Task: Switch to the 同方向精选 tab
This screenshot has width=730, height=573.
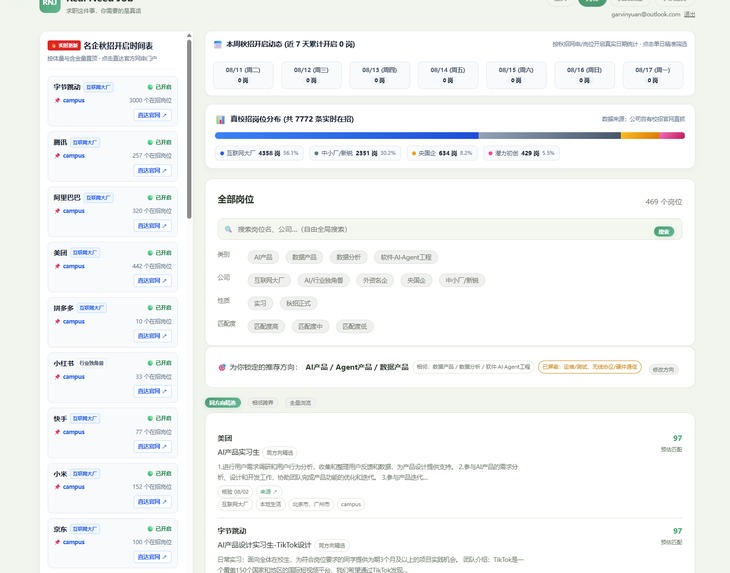Action: [223, 403]
